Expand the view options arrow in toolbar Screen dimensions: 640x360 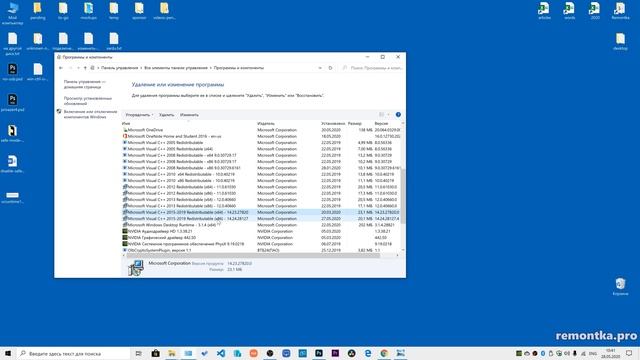pyautogui.click(x=389, y=115)
